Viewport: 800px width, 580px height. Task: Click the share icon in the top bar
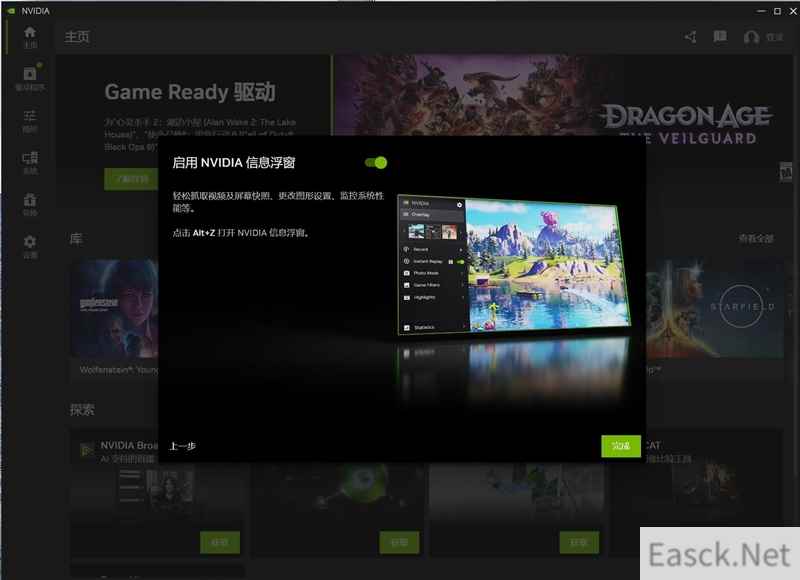(690, 37)
